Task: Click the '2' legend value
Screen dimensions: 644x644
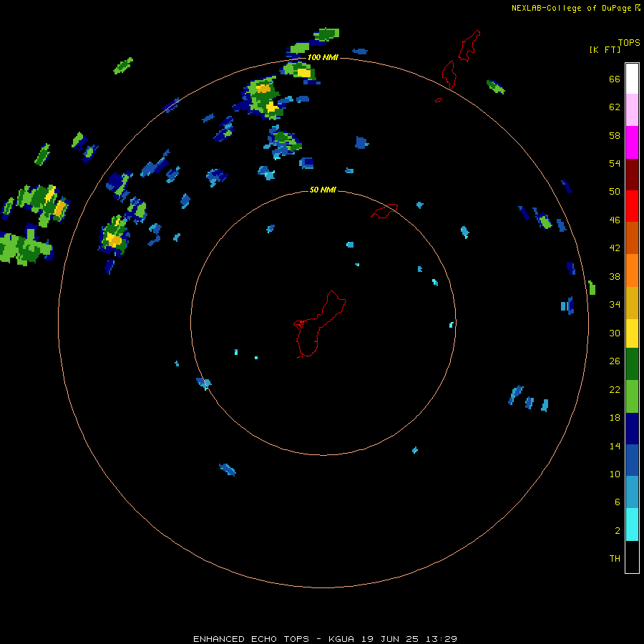Action: (618, 531)
